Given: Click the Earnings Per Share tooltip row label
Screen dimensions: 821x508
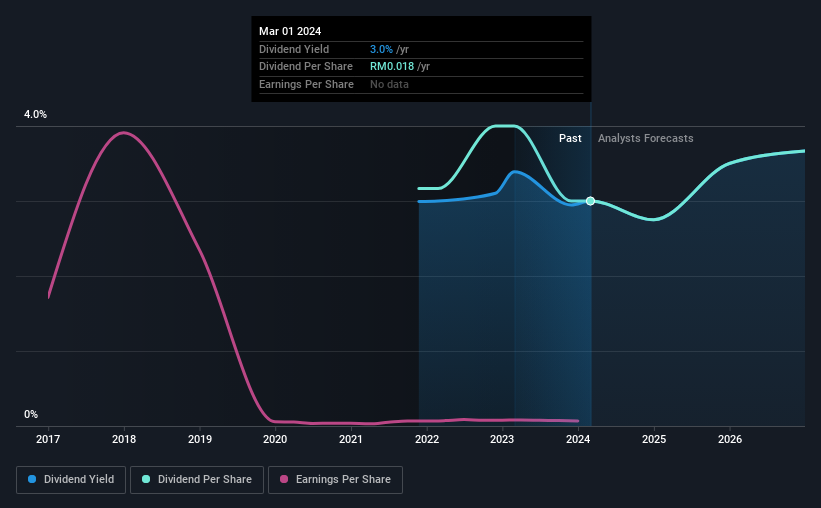Looking at the screenshot, I should pos(306,84).
